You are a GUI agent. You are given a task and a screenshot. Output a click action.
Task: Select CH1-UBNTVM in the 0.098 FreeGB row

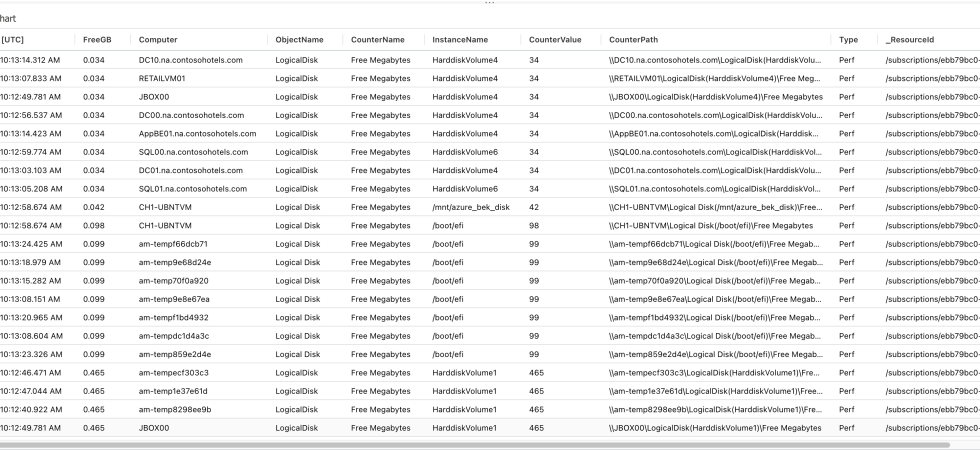[x=165, y=226]
